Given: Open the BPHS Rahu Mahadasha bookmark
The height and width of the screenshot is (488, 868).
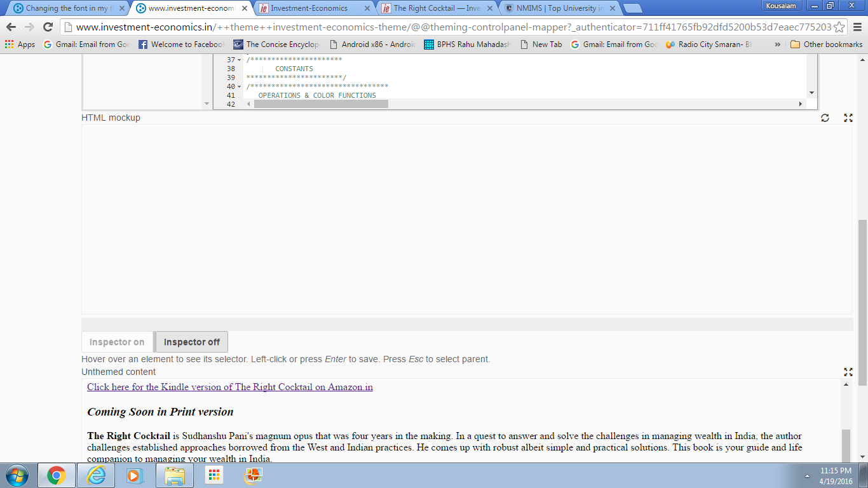Looking at the screenshot, I should point(468,44).
